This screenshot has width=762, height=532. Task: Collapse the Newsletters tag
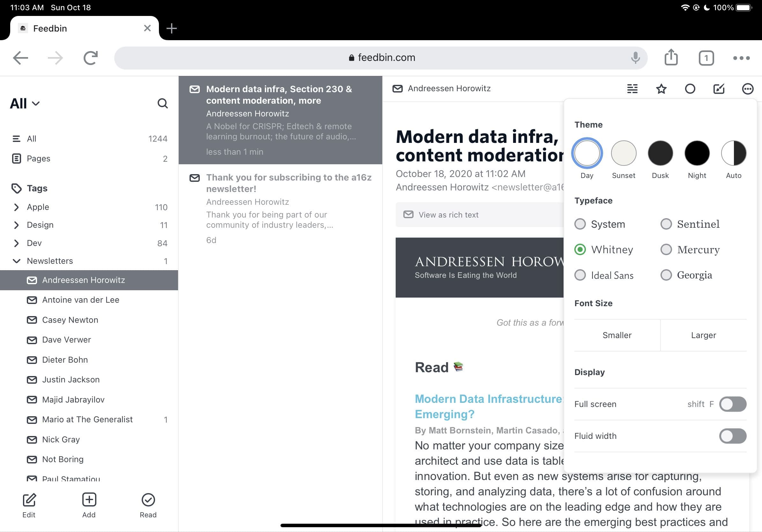pos(16,261)
